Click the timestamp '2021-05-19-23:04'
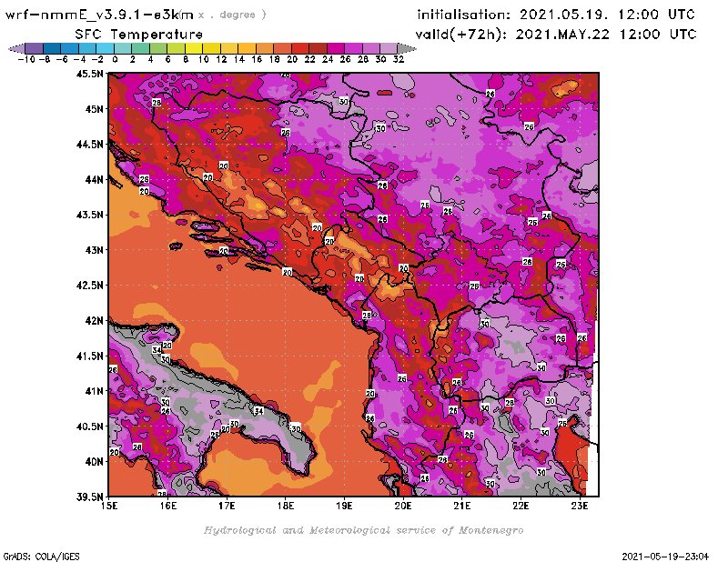The image size is (728, 562). pyautogui.click(x=665, y=557)
